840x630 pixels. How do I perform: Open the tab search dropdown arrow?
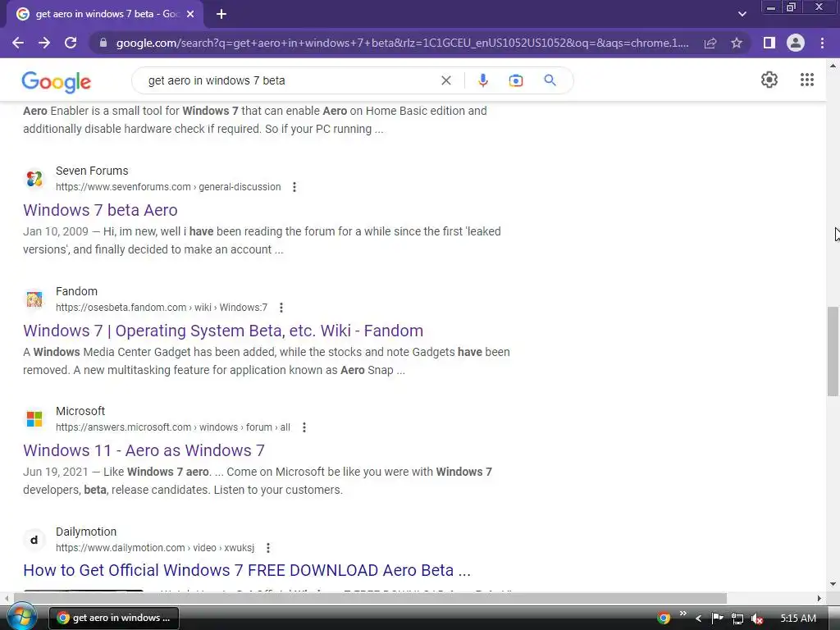click(742, 14)
